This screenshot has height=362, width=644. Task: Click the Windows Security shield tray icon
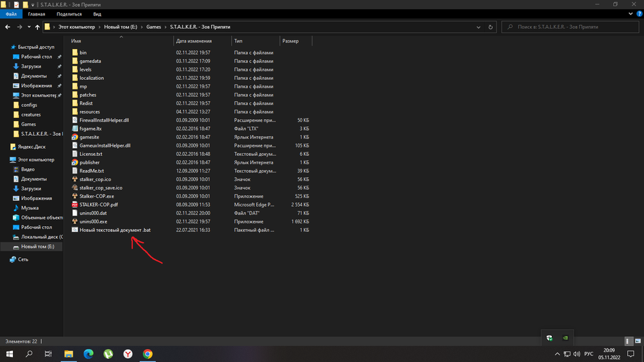pos(549,337)
